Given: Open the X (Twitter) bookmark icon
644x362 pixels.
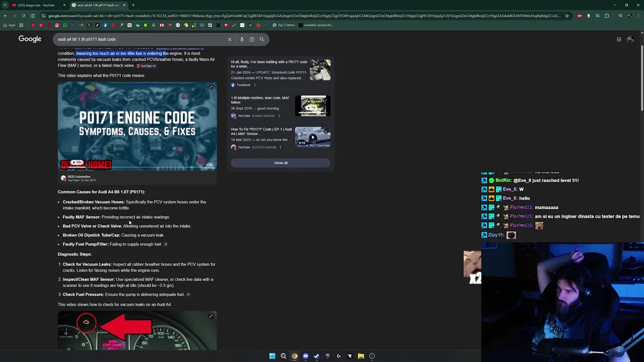Looking at the screenshot, I should pos(89,25).
